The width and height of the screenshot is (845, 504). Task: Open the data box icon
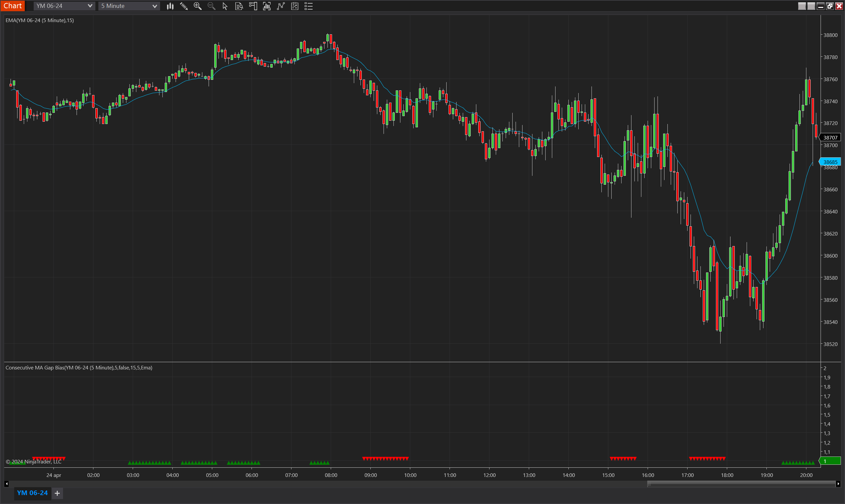pyautogui.click(x=239, y=6)
